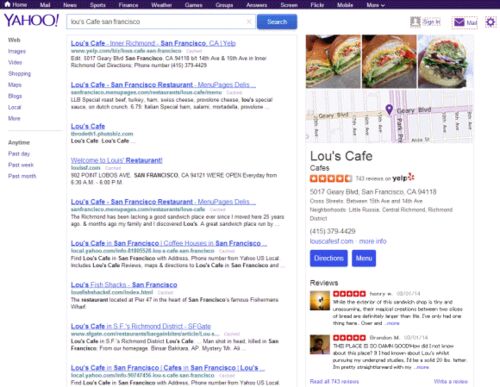The width and height of the screenshot is (500, 387).
Task: Click the Lou's Cafe panel title
Action: tap(341, 156)
